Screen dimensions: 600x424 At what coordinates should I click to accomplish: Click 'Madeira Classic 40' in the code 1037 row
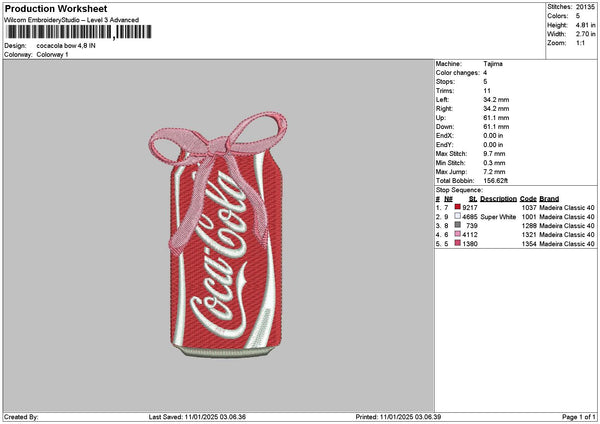(x=567, y=207)
